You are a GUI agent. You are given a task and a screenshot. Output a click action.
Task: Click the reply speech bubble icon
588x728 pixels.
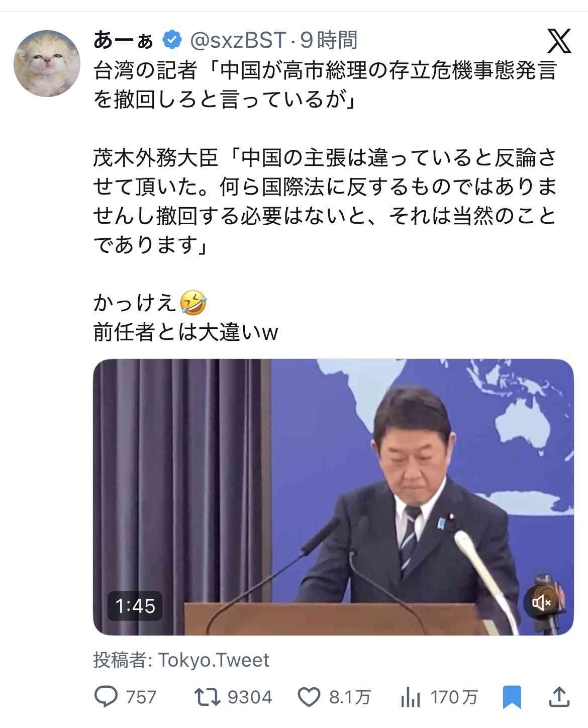pos(106,697)
